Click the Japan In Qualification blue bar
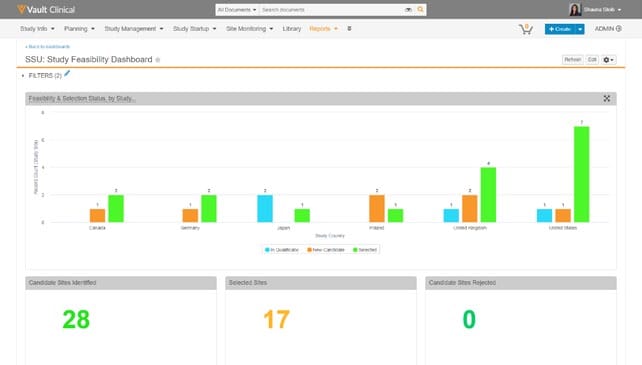Image resolution: width=642 pixels, height=365 pixels. (x=265, y=209)
